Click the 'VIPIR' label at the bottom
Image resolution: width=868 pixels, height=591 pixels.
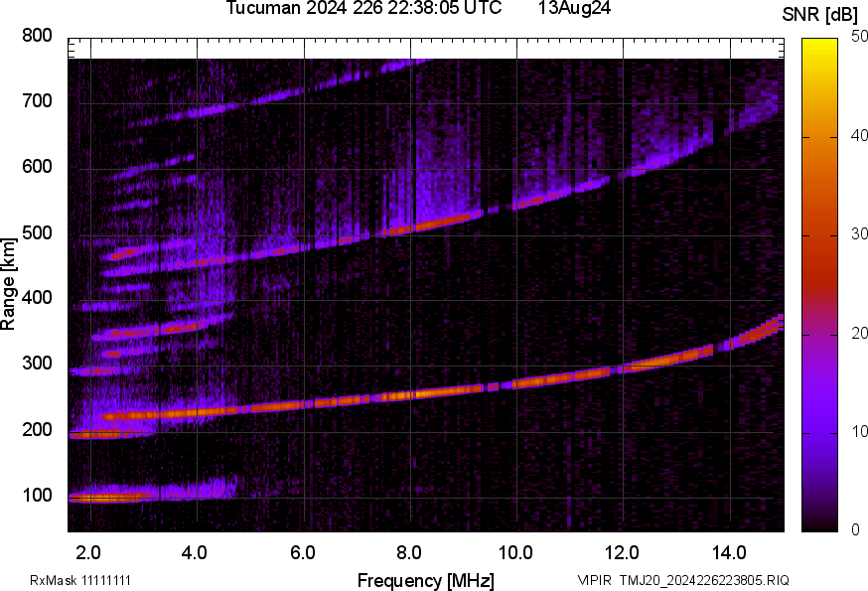coord(596,580)
